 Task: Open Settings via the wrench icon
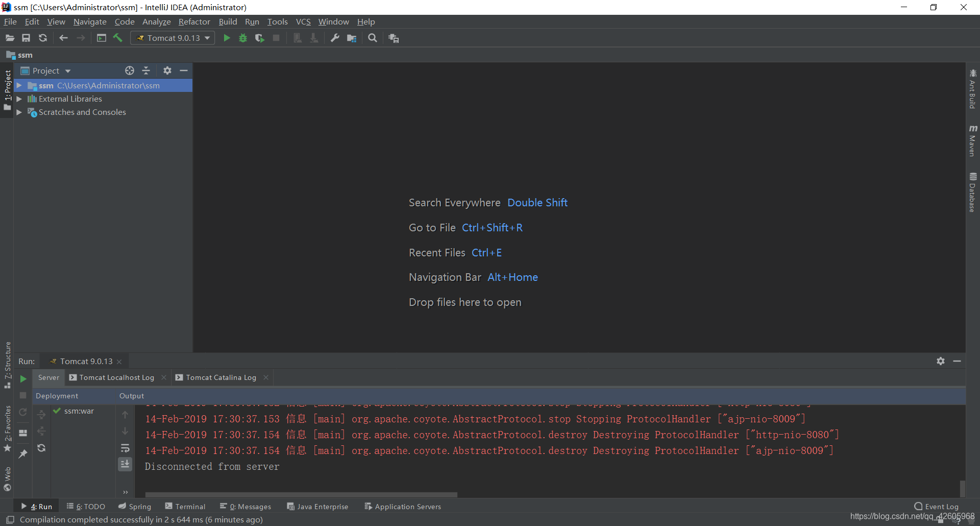click(x=335, y=38)
